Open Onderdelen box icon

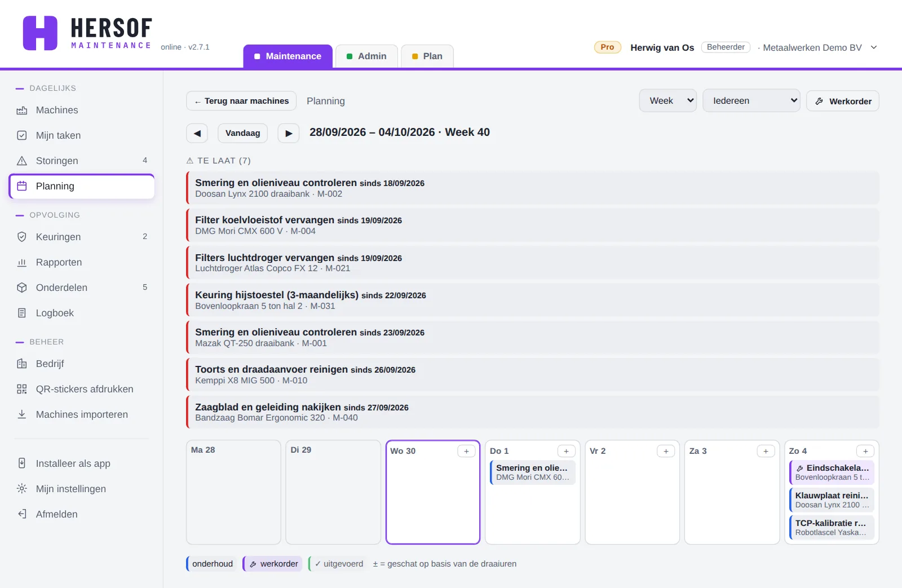click(22, 288)
